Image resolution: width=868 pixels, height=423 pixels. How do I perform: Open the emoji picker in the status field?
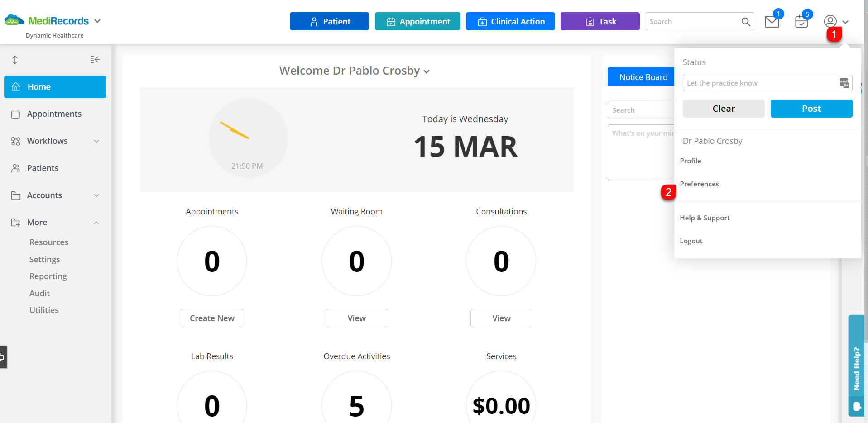[844, 83]
